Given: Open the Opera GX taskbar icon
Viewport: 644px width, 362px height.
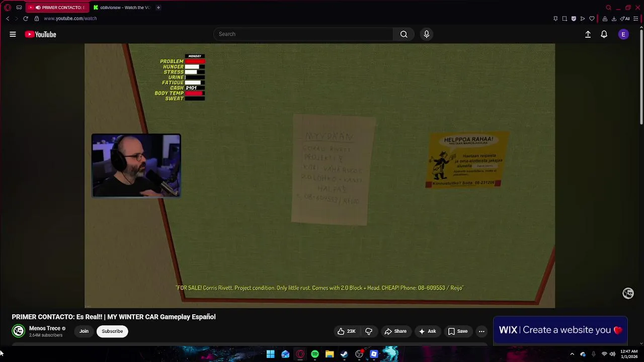Looking at the screenshot, I should point(300,354).
